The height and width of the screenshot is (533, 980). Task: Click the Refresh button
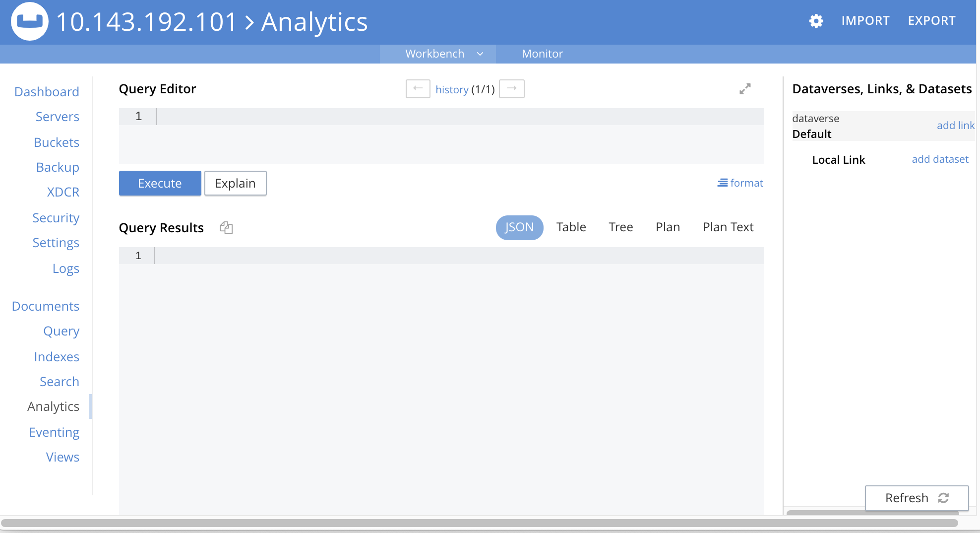(x=917, y=498)
